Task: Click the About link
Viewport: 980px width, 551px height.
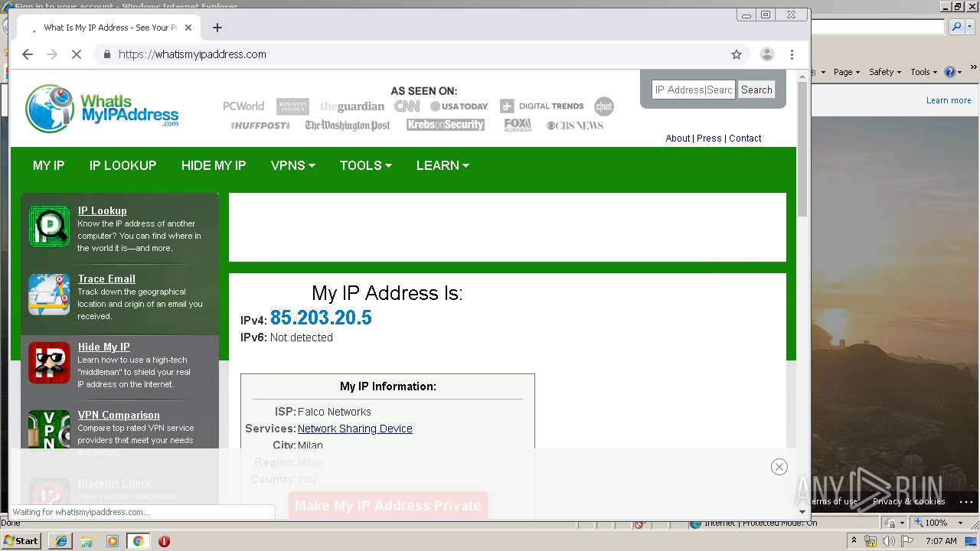Action: click(x=678, y=139)
